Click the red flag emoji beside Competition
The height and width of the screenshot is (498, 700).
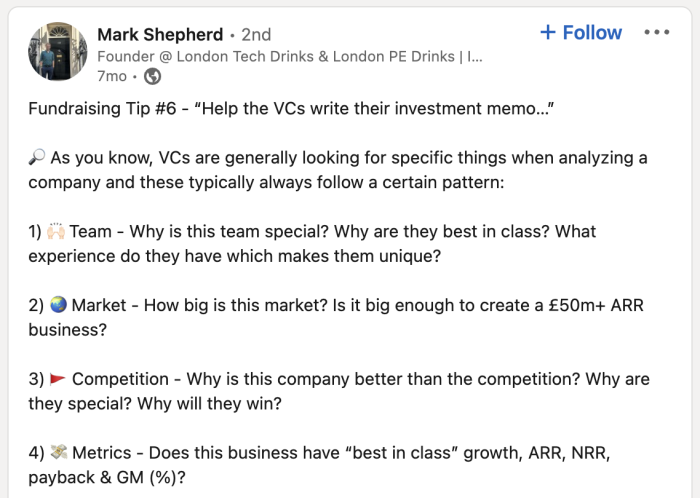(x=58, y=379)
